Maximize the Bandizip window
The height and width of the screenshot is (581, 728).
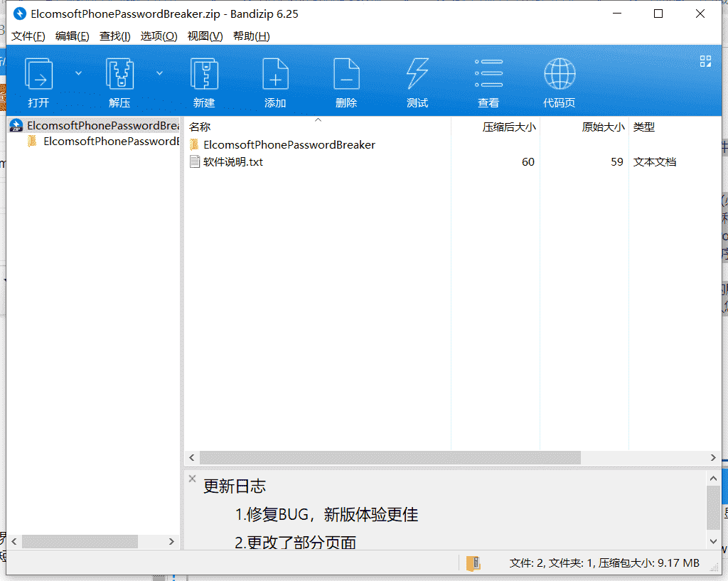[x=658, y=14]
